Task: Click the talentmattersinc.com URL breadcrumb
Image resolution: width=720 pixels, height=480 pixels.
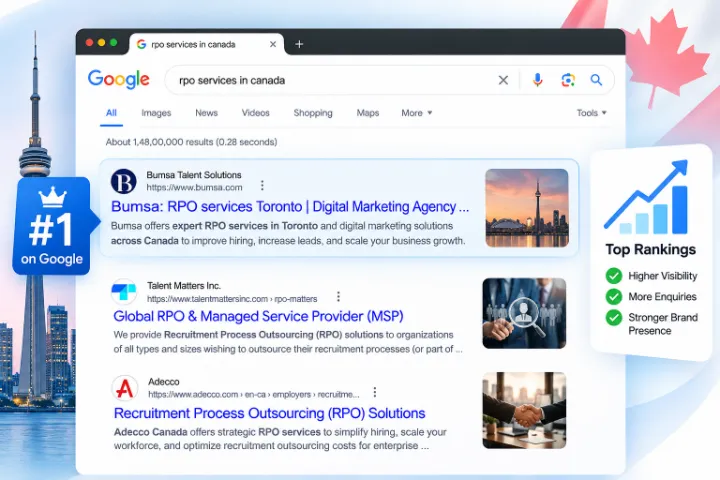Action: 232,299
